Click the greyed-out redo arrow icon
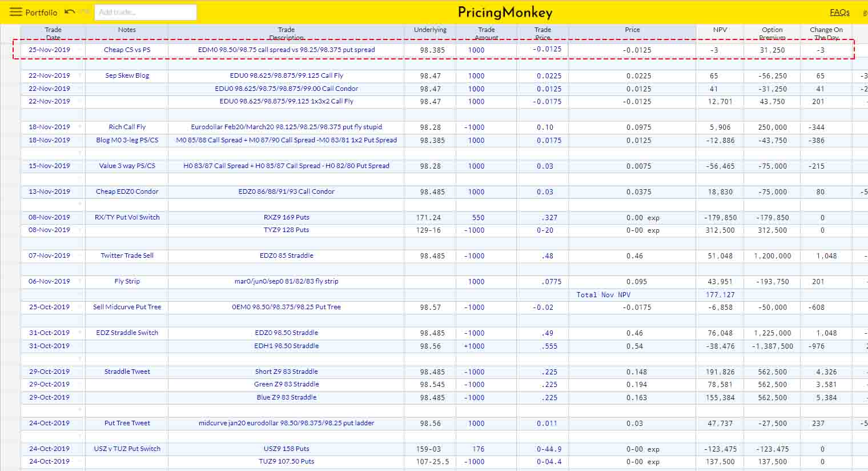The image size is (868, 471). pos(84,12)
